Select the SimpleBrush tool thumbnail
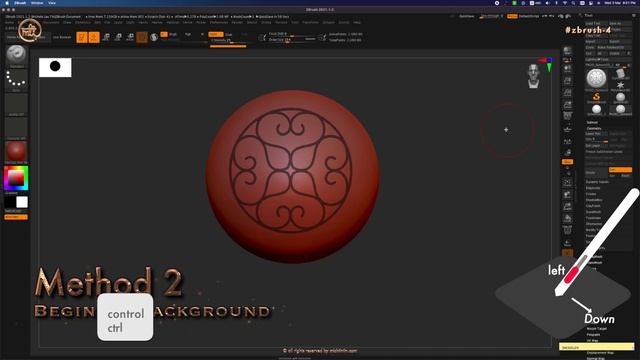This screenshot has height=360, width=640. pyautogui.click(x=596, y=98)
